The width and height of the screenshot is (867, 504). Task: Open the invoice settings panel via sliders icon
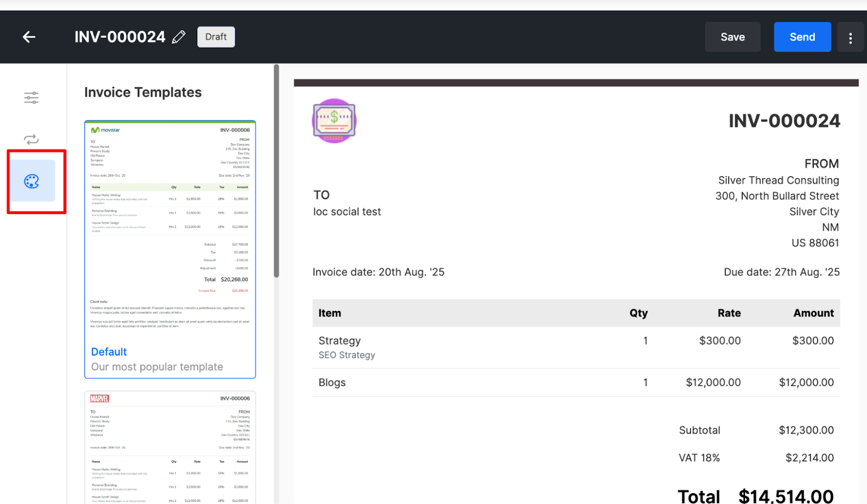click(x=31, y=98)
